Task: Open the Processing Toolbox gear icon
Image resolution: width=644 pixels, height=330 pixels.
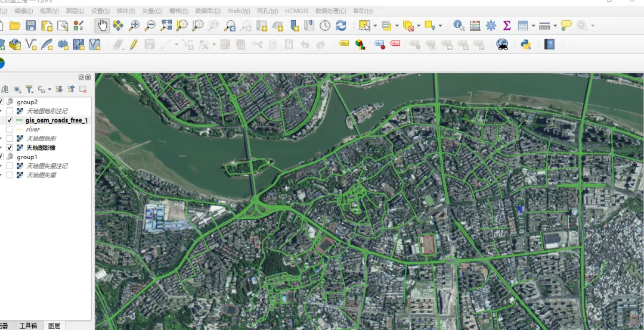Action: (x=491, y=26)
